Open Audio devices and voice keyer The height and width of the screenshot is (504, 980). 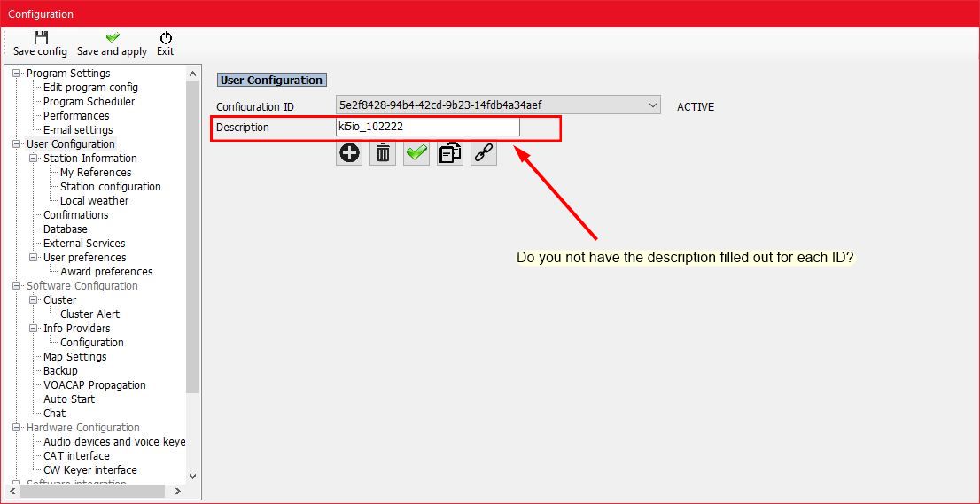point(114,441)
